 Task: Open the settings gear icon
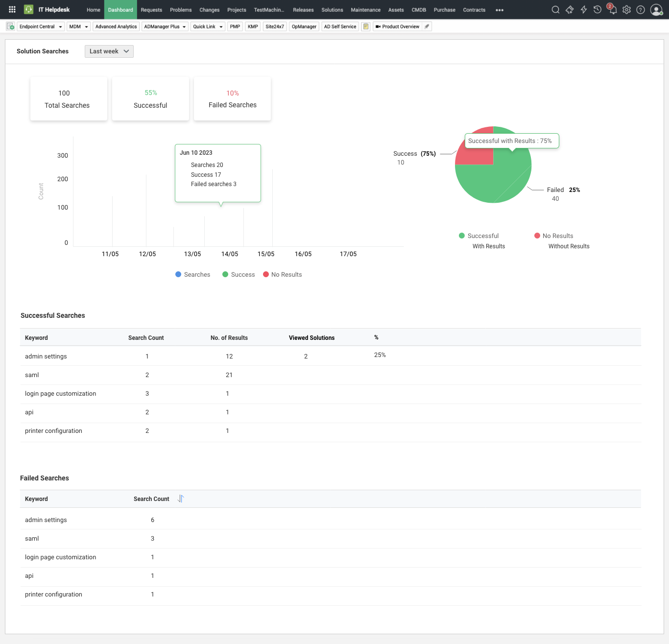[626, 10]
